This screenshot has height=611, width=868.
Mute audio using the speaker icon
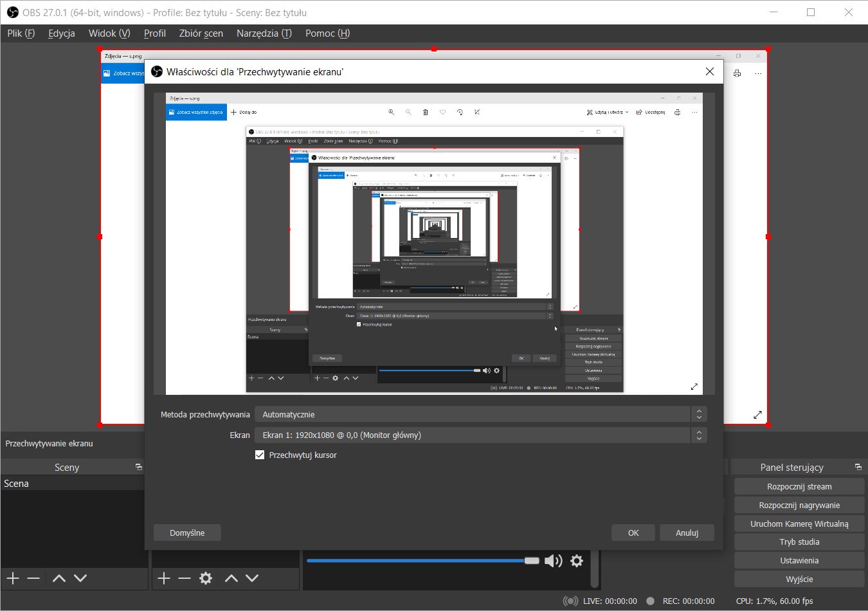pos(553,561)
